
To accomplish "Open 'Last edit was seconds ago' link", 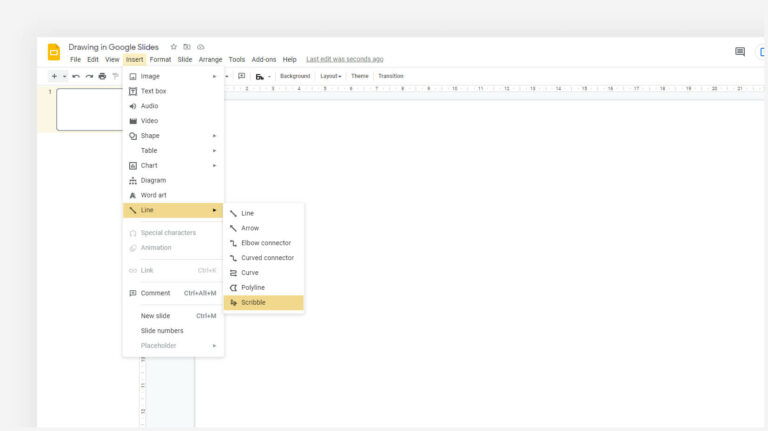I will click(x=345, y=59).
